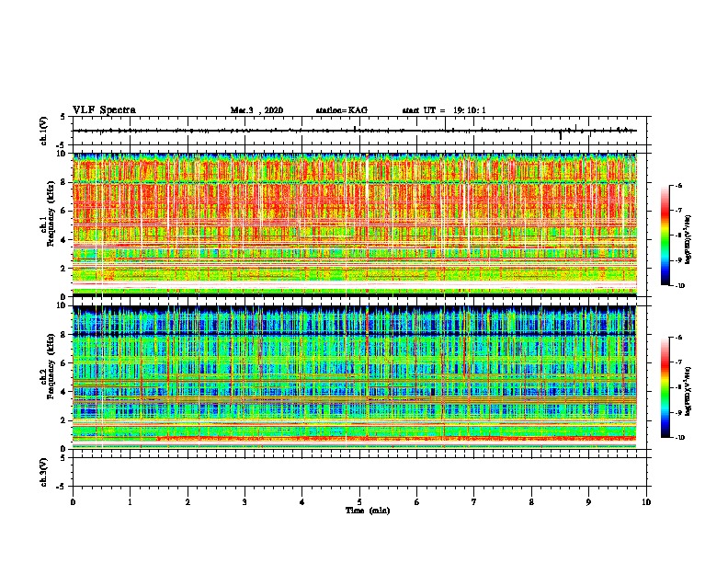Screen dimensions: 728x563
Task: Click the "Time (min)" axis label
Action: [368, 511]
